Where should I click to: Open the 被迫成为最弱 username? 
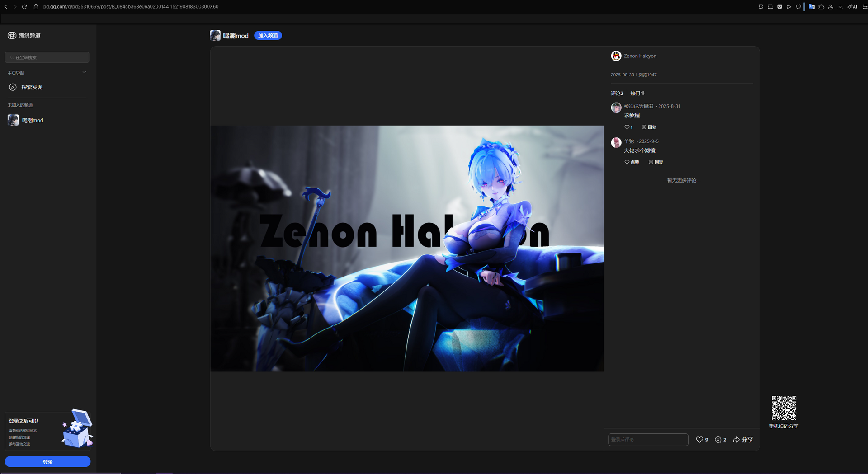coord(638,106)
